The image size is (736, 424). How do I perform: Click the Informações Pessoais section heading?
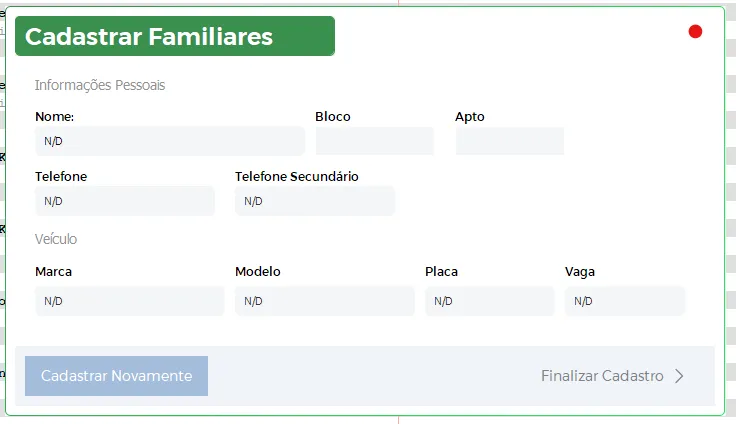(100, 85)
